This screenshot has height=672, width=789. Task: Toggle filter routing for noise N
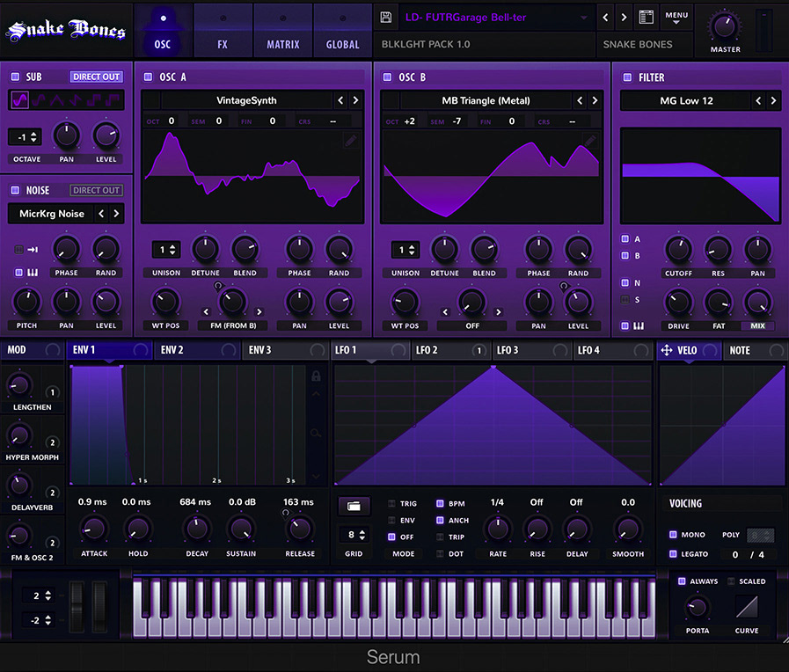tap(625, 282)
